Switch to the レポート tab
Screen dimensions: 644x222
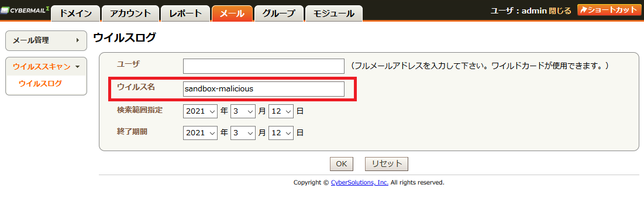185,13
